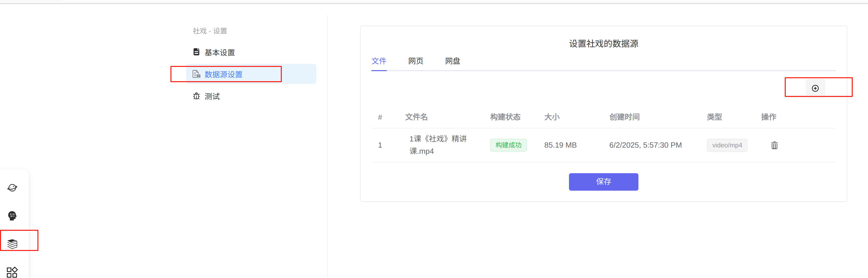Delete the mp4 file via trash icon
This screenshot has width=868, height=278.
click(774, 145)
